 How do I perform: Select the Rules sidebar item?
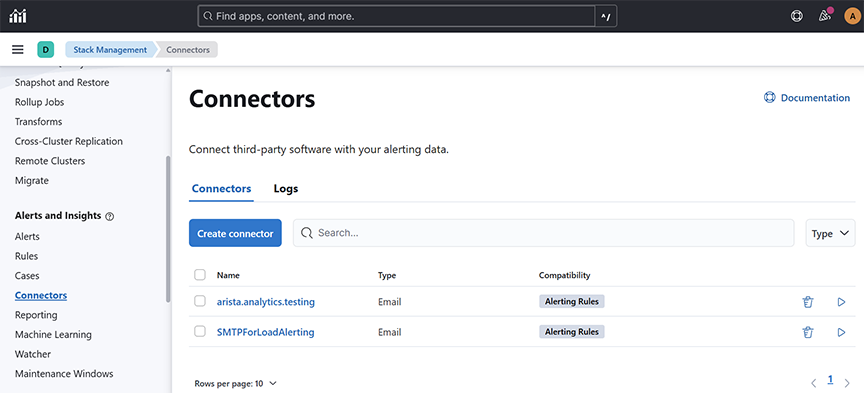(x=26, y=256)
